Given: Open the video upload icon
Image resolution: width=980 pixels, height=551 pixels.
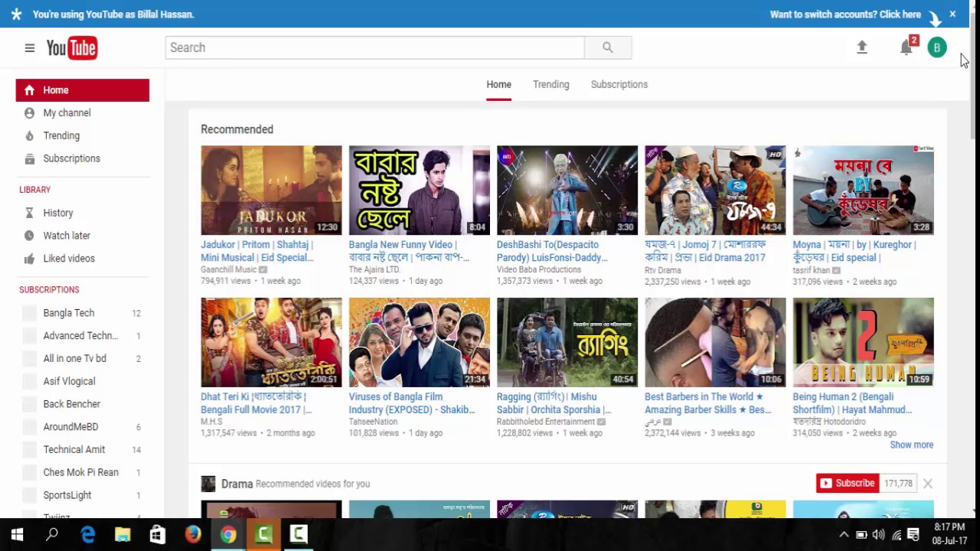Looking at the screenshot, I should [x=861, y=47].
